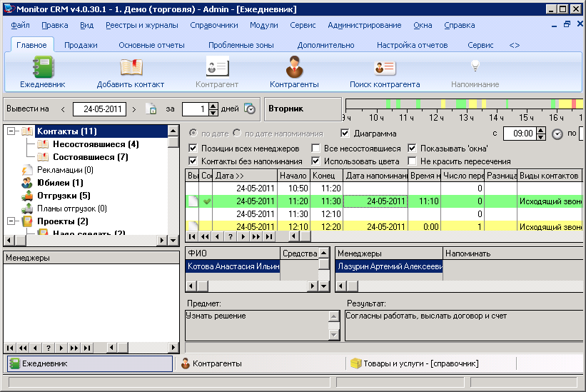The height and width of the screenshot is (392, 586).
Task: Select Юбилеи (1) in the tree
Action: pos(61,183)
